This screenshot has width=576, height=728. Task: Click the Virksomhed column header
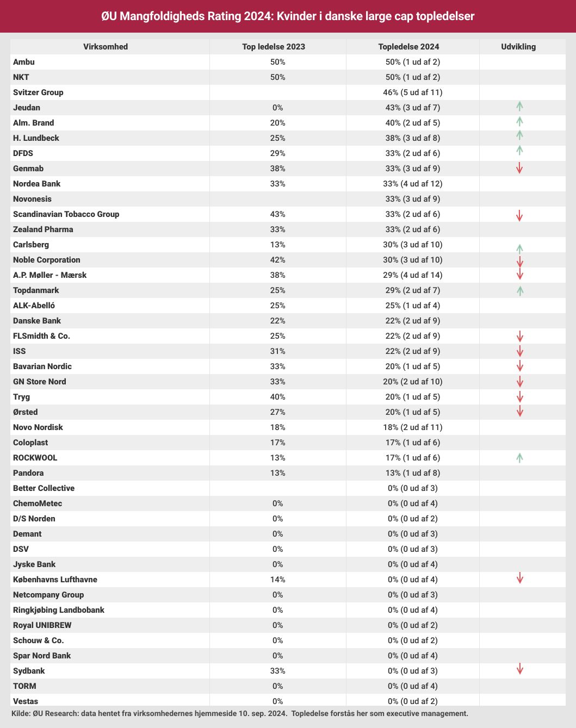click(x=106, y=47)
